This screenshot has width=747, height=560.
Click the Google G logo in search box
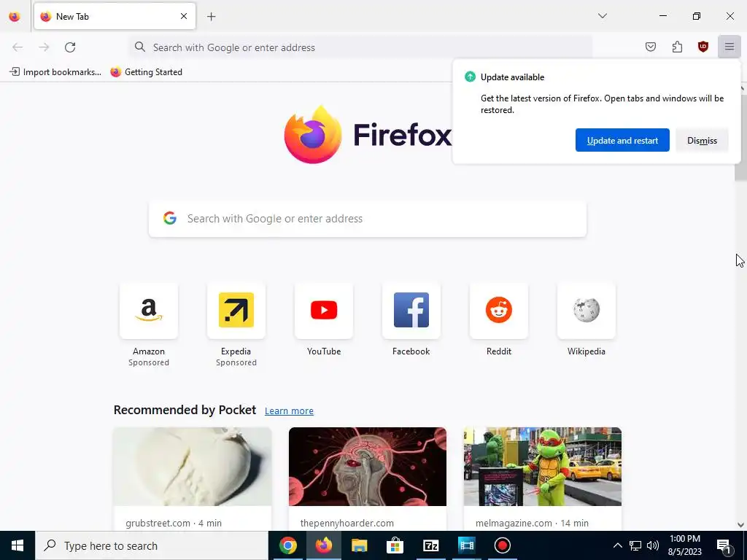coord(170,218)
